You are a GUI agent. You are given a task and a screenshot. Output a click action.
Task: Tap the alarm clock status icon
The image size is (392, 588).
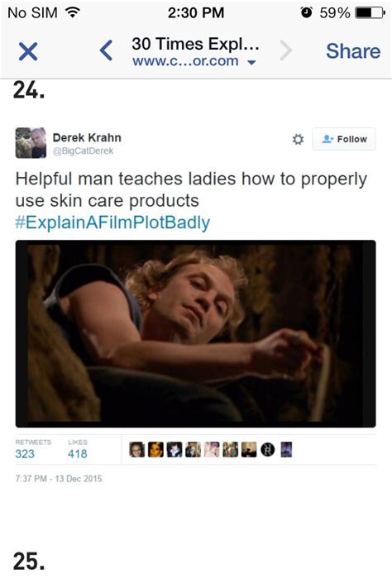tap(307, 12)
